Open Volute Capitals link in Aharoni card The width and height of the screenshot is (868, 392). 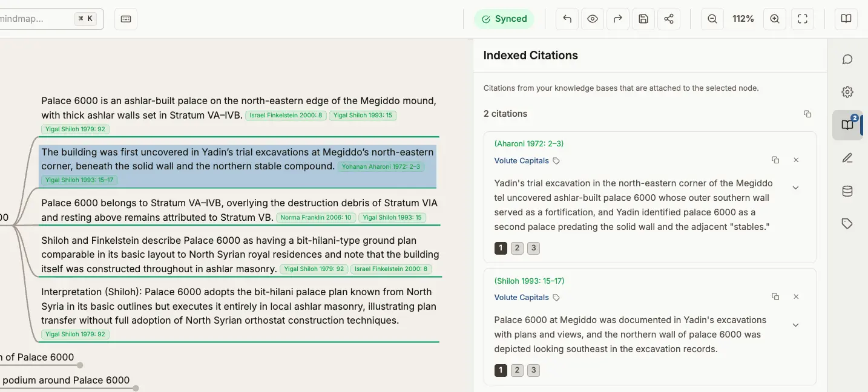(521, 161)
